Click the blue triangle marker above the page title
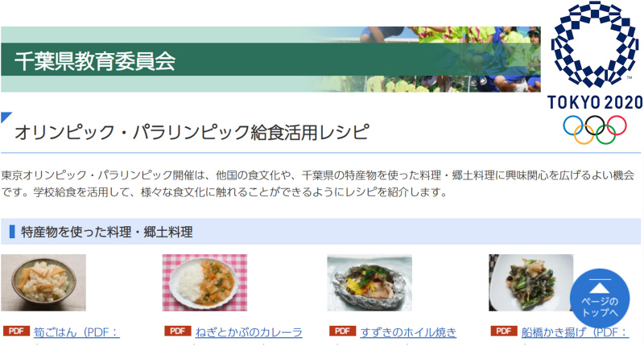The image size is (644, 362). pos(6,117)
